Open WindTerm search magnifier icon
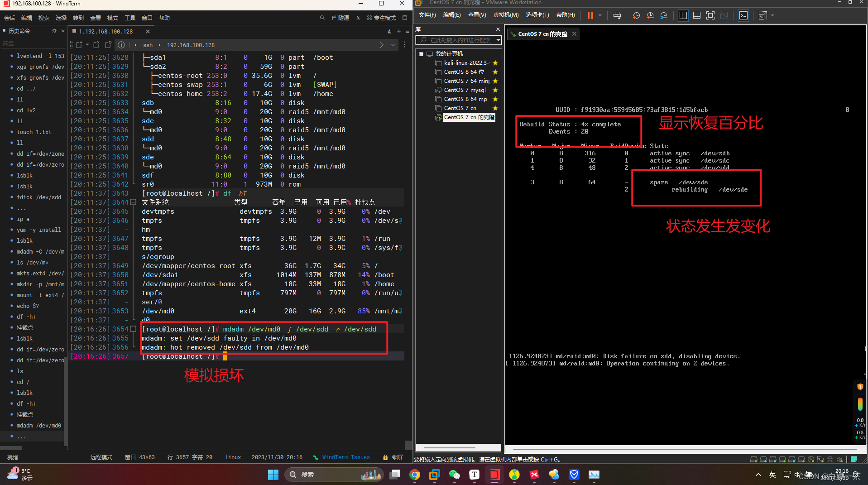The height and width of the screenshot is (485, 868). point(322,18)
